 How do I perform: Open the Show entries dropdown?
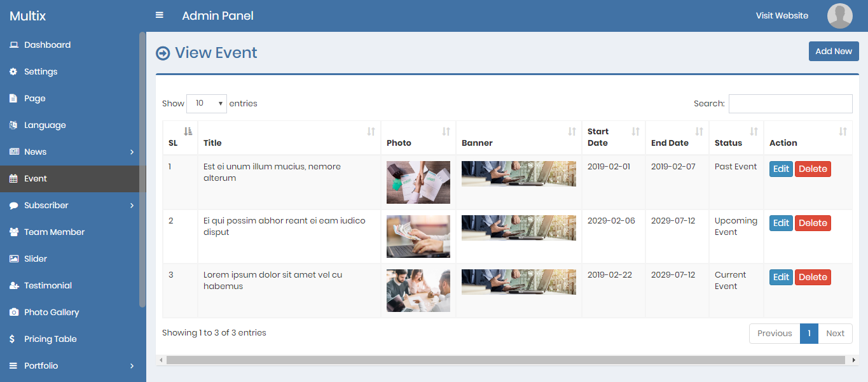click(x=207, y=103)
